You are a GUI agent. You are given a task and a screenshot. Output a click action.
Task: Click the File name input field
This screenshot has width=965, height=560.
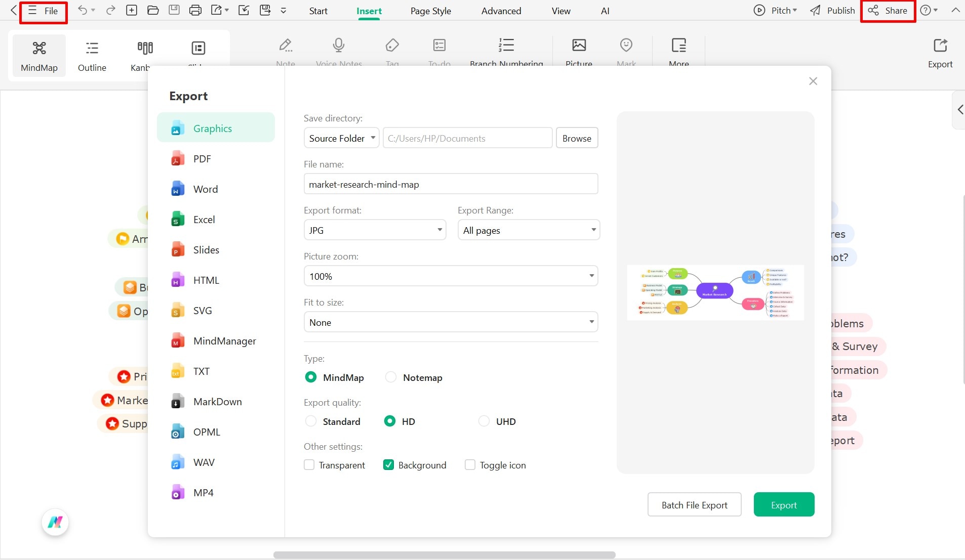[451, 184]
